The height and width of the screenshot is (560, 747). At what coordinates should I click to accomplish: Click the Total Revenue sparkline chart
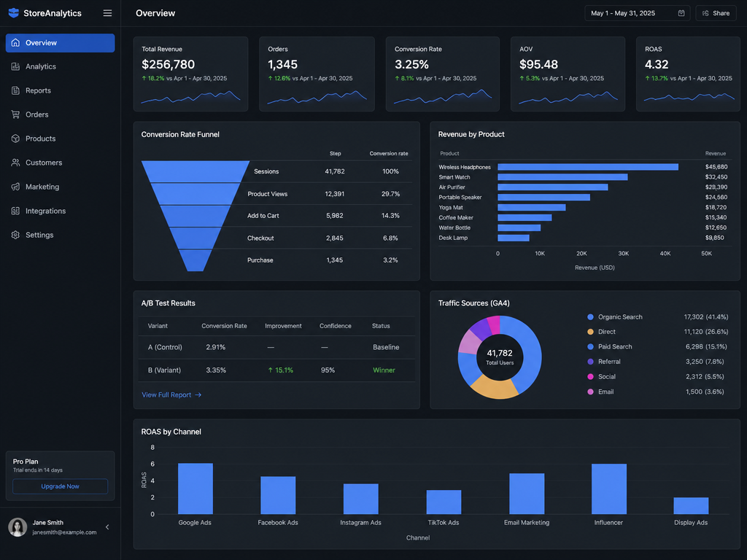pos(190,97)
